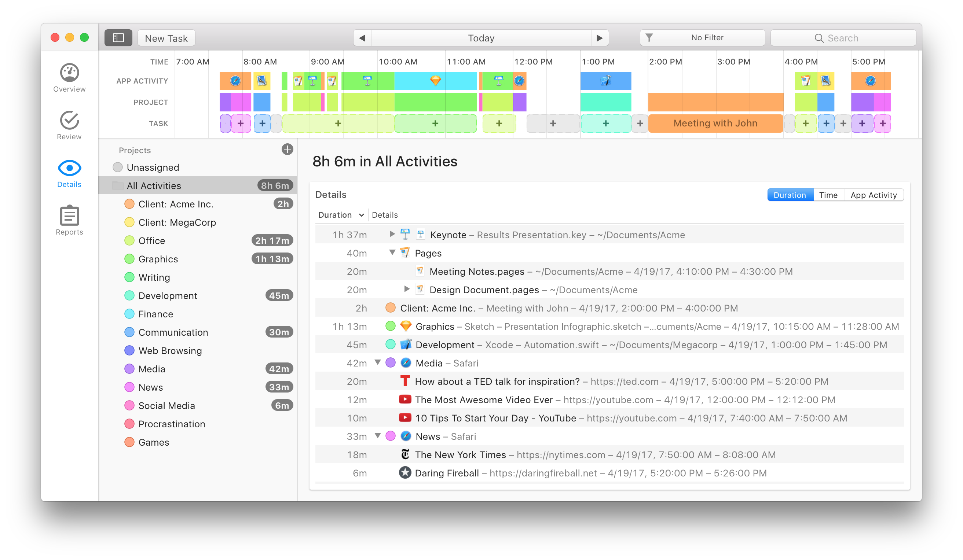Click the Safari icon at 5:00 PM
This screenshot has width=963, height=560.
tap(871, 81)
